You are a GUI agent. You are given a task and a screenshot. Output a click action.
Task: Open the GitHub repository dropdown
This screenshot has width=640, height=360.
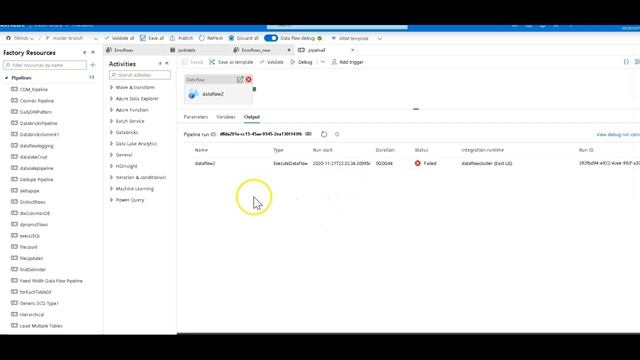[x=20, y=38]
